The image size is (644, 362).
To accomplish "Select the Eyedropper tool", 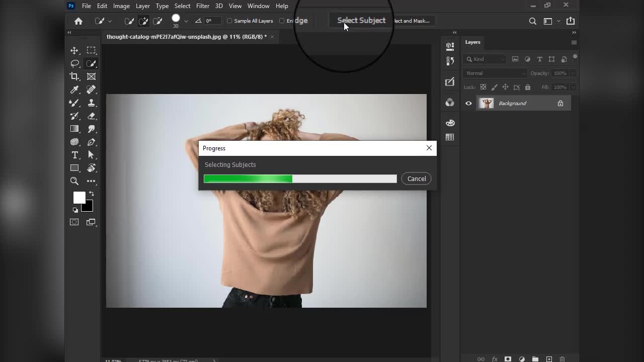I will (x=74, y=89).
